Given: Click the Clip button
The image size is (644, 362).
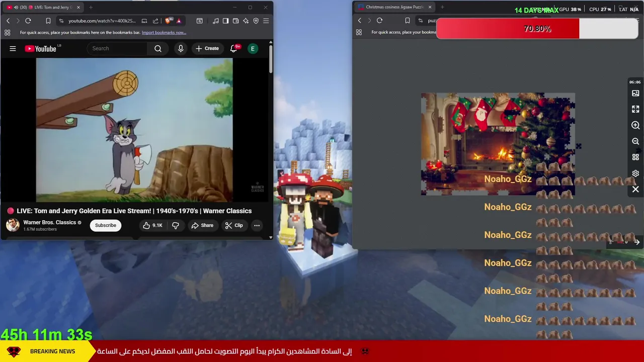Looking at the screenshot, I should pyautogui.click(x=234, y=225).
